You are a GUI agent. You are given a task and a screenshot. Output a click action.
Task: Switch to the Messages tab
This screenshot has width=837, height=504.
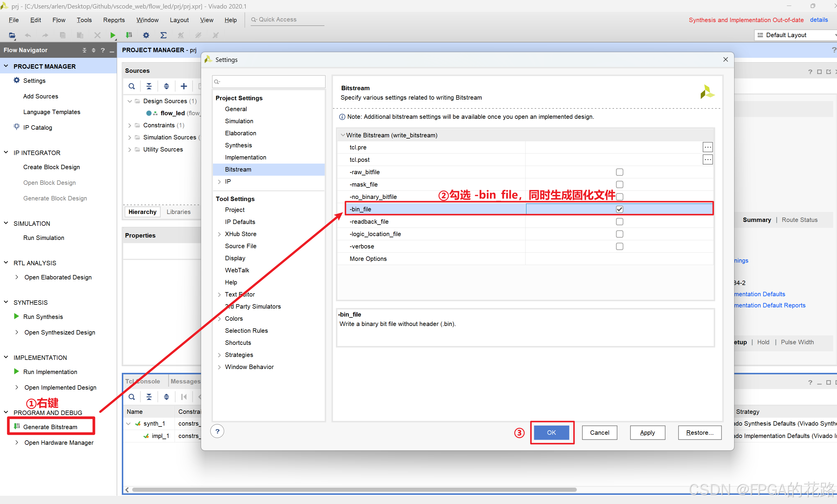point(185,381)
